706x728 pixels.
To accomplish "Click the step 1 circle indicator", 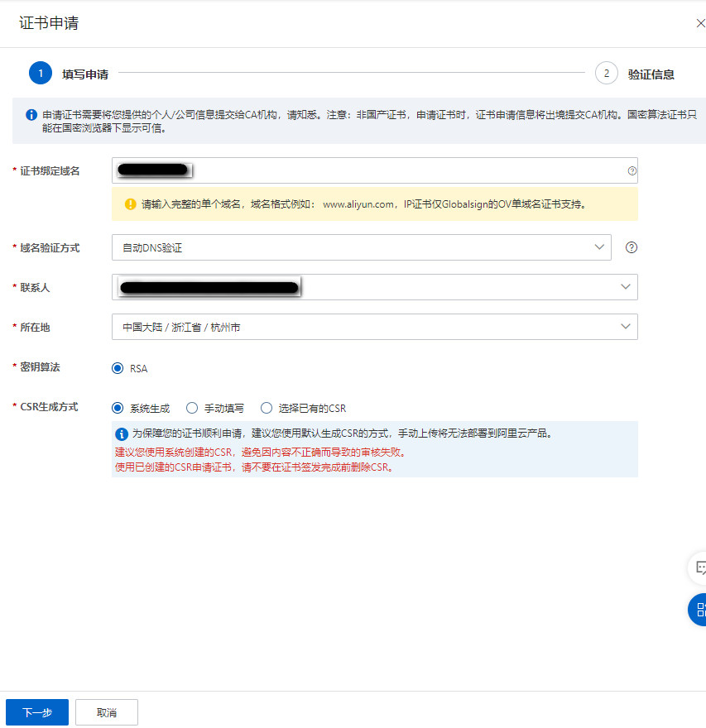I will [x=41, y=73].
